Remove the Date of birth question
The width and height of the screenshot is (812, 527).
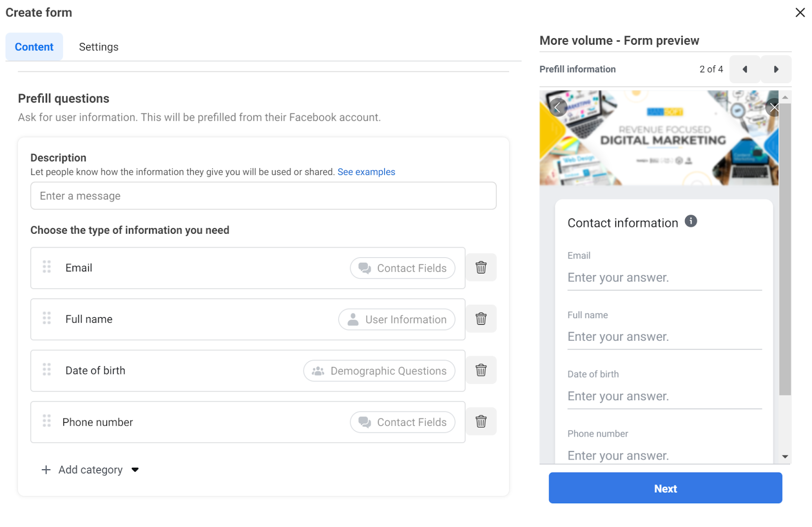pyautogui.click(x=481, y=370)
